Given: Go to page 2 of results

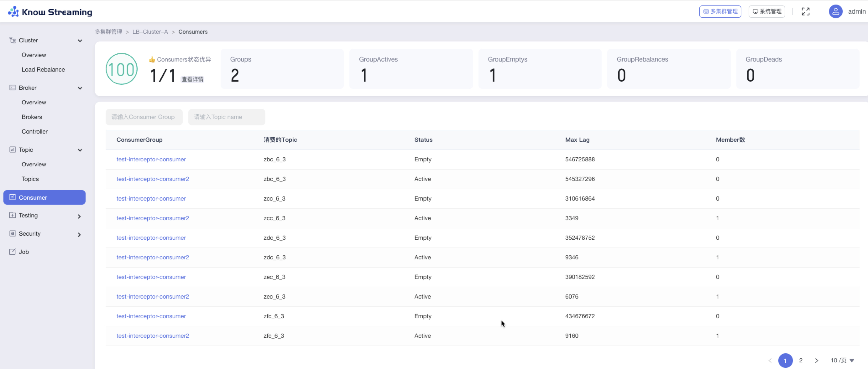Looking at the screenshot, I should [x=801, y=361].
